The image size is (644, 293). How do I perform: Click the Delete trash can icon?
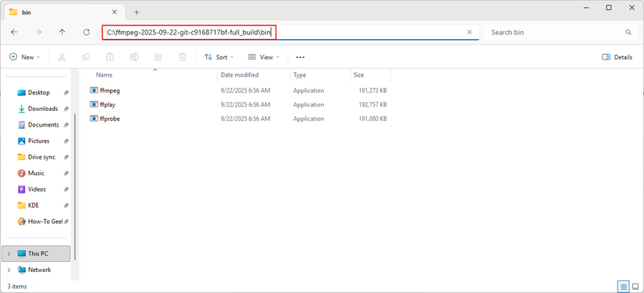tap(183, 57)
